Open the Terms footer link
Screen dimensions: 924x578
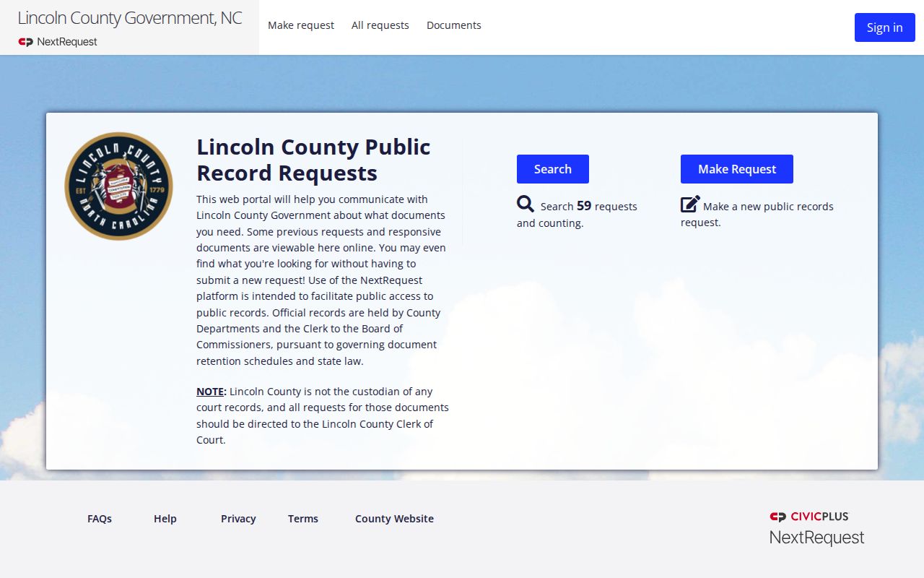coord(303,519)
